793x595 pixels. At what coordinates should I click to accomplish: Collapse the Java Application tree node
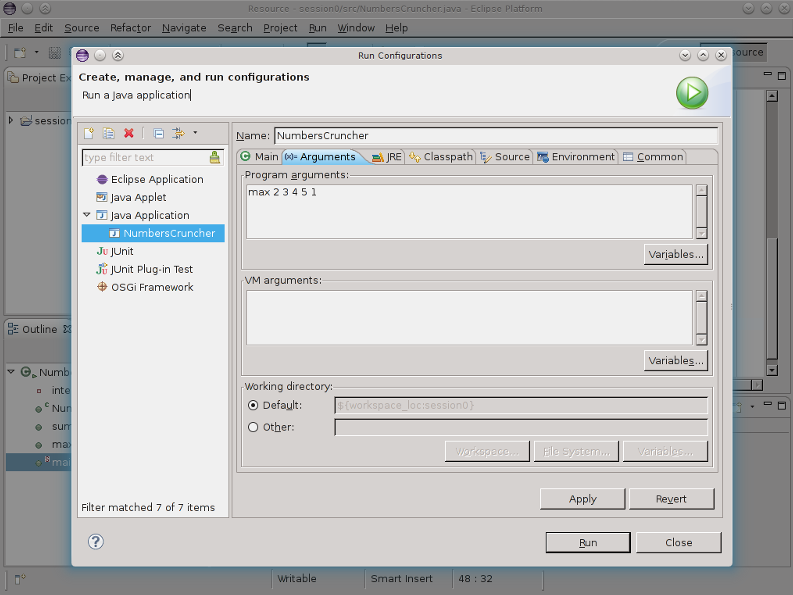[x=87, y=215]
